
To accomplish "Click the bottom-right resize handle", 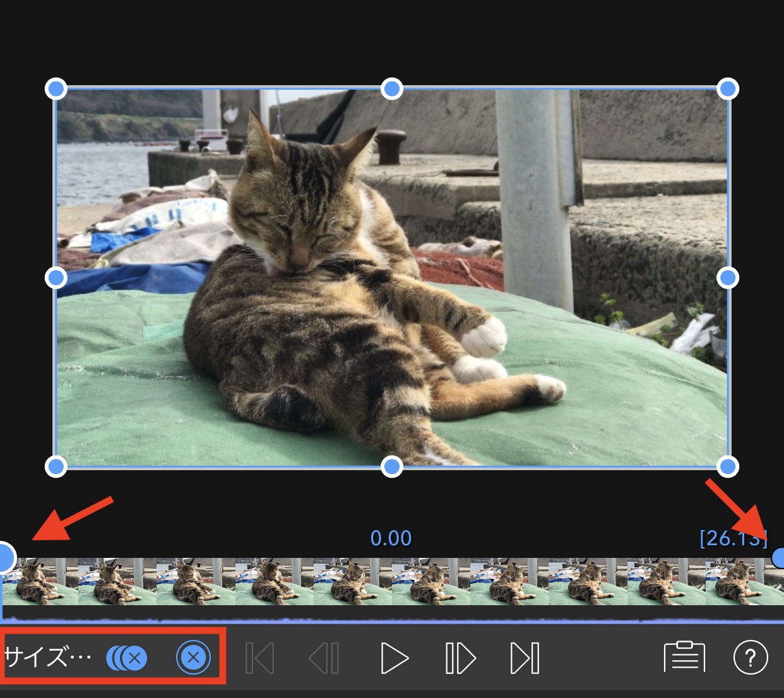I will tap(728, 466).
